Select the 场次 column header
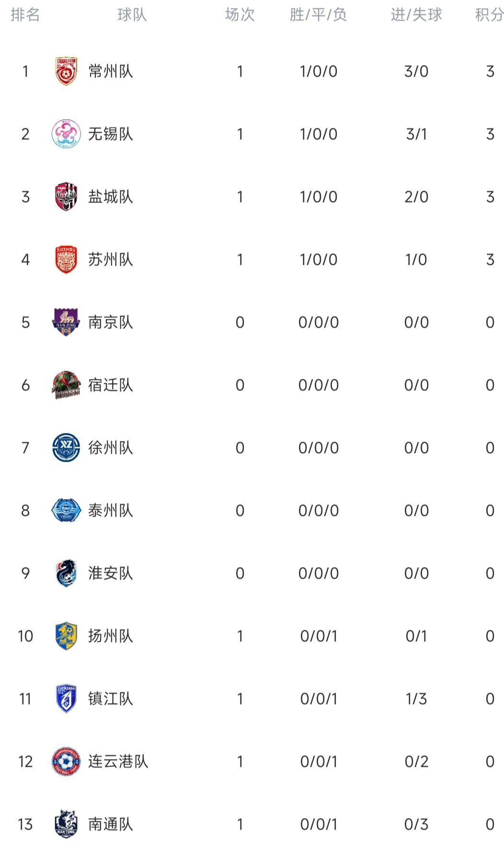Viewport: 504px width, 844px height. point(240,15)
